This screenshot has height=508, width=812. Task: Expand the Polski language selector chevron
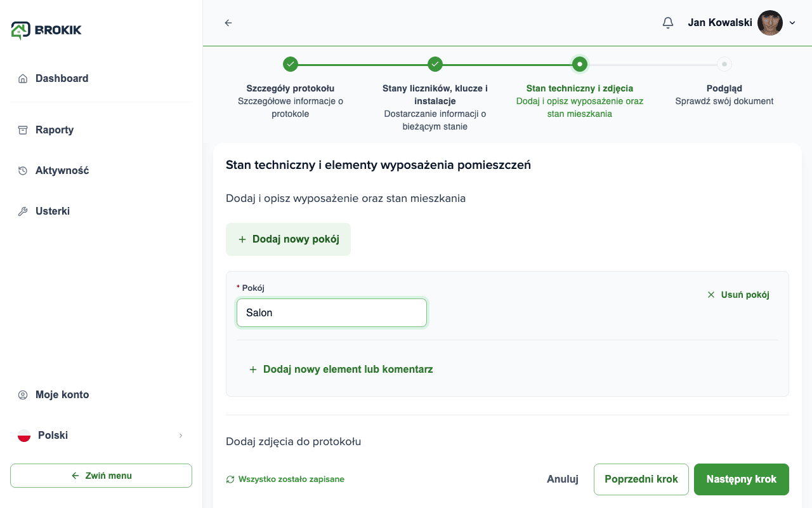point(181,436)
